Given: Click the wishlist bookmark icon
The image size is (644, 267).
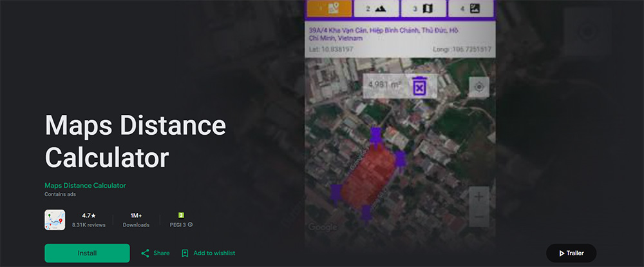Looking at the screenshot, I should tap(185, 253).
